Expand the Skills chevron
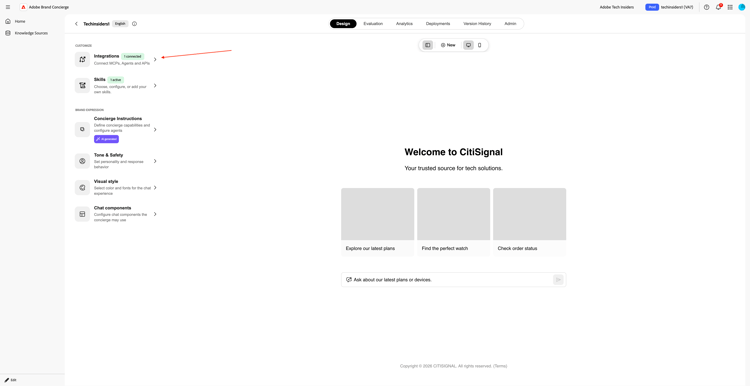750x386 pixels. 155,85
